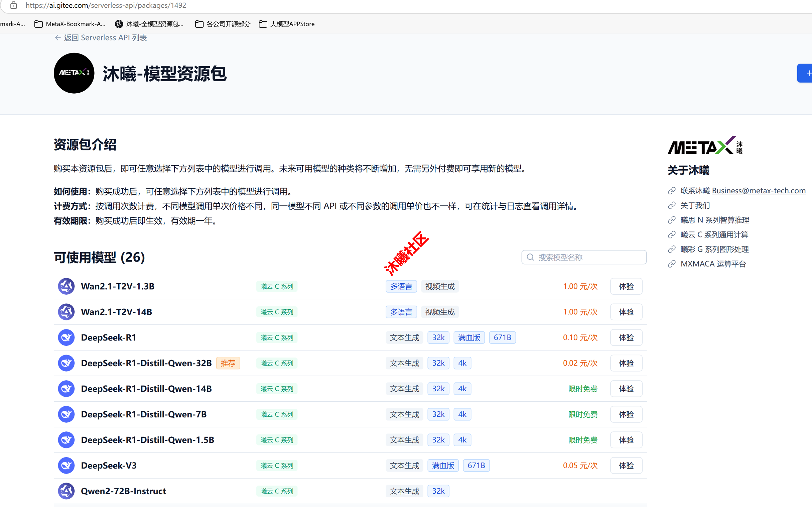Click the site lock icon in address bar
This screenshot has width=812, height=507.
pyautogui.click(x=13, y=5)
